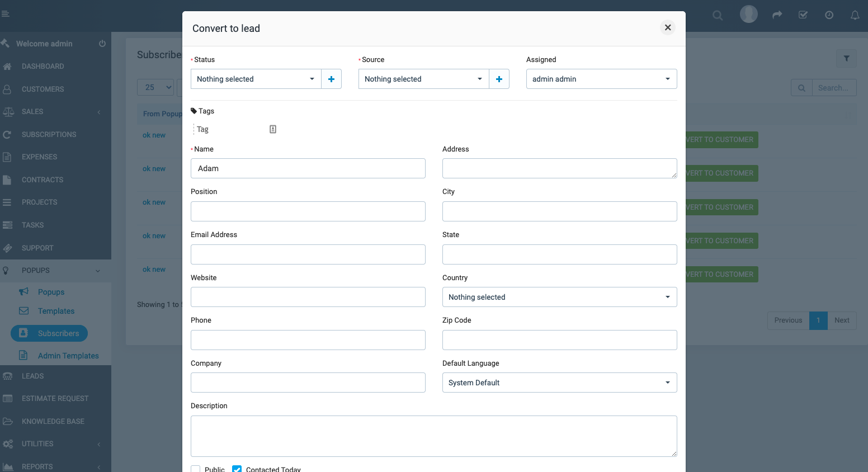Click into the Website field
This screenshot has width=868, height=472.
pos(308,297)
